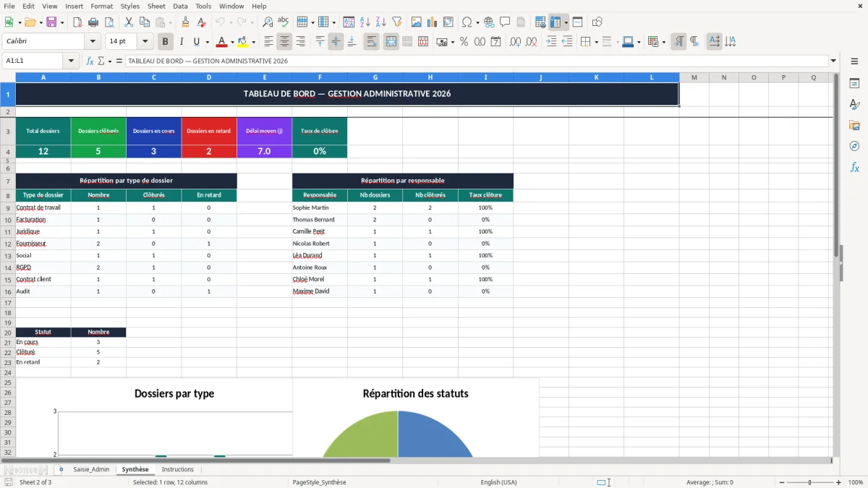Click the Select Function sigma button
The image size is (868, 488).
tap(101, 61)
